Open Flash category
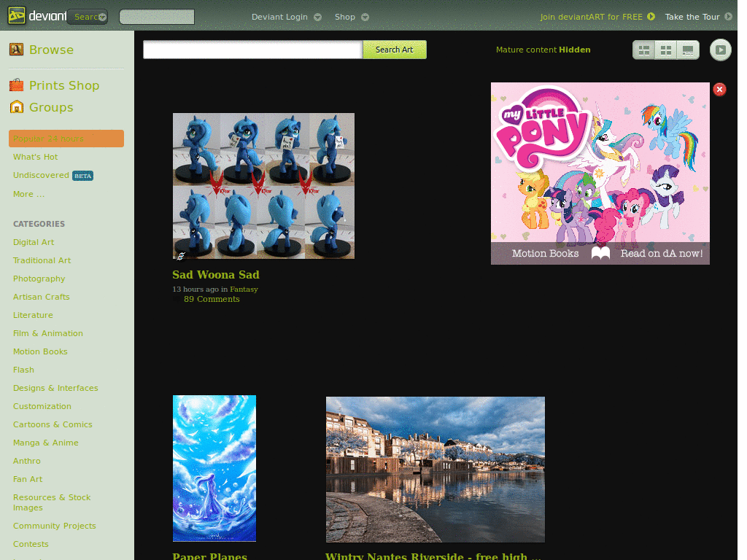Image resolution: width=747 pixels, height=560 pixels. pyautogui.click(x=23, y=370)
